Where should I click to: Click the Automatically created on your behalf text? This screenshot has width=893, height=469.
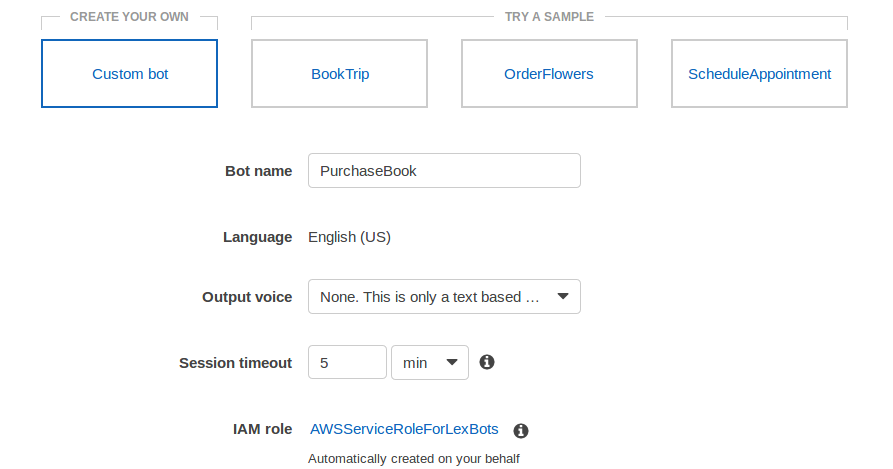click(x=414, y=459)
